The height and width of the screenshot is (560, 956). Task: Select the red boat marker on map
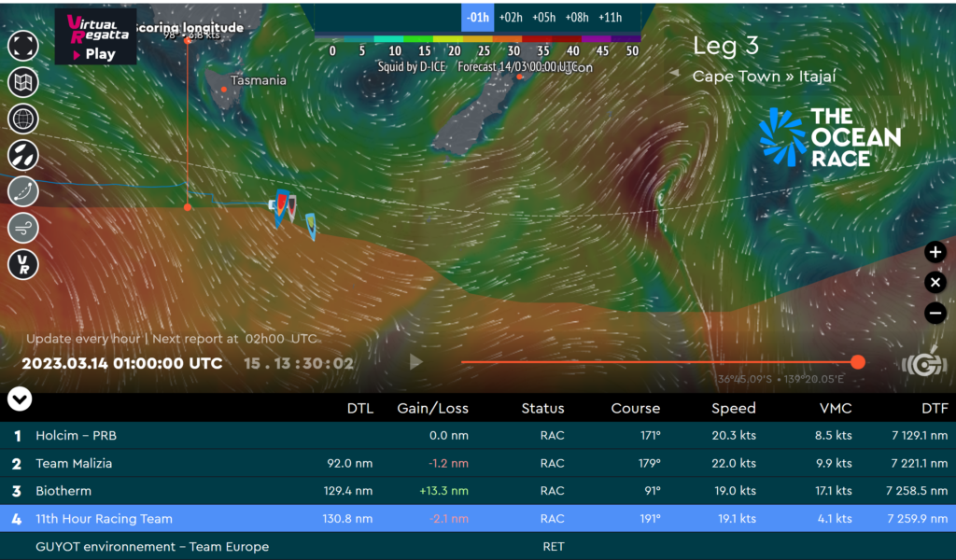pos(281,207)
